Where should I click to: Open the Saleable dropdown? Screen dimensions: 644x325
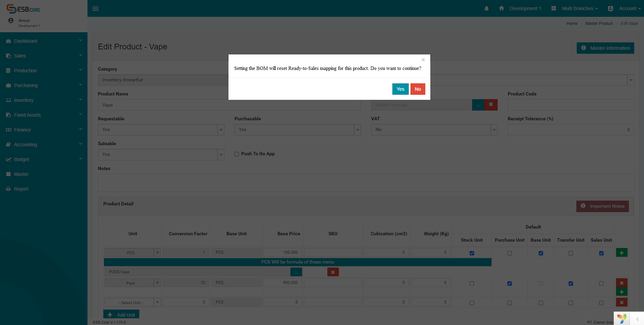coord(161,155)
